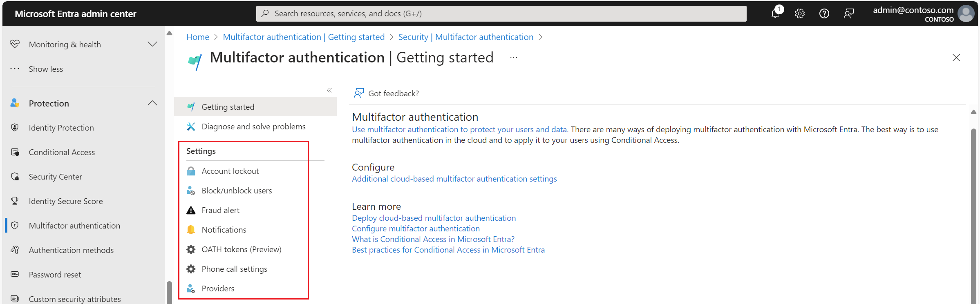Open portal settings gear icon
The height and width of the screenshot is (304, 980).
800,13
